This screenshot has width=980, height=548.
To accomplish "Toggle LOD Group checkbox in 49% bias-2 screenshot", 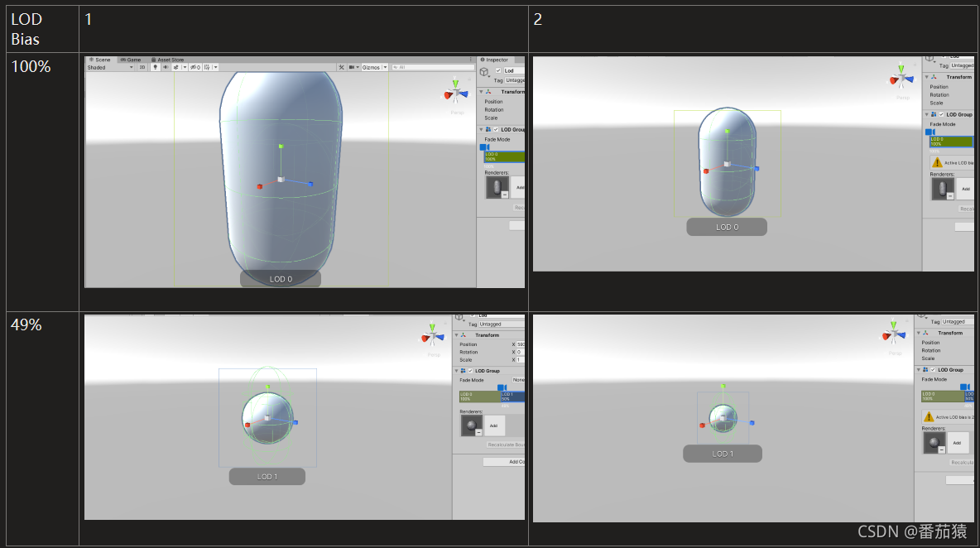I will coord(933,370).
